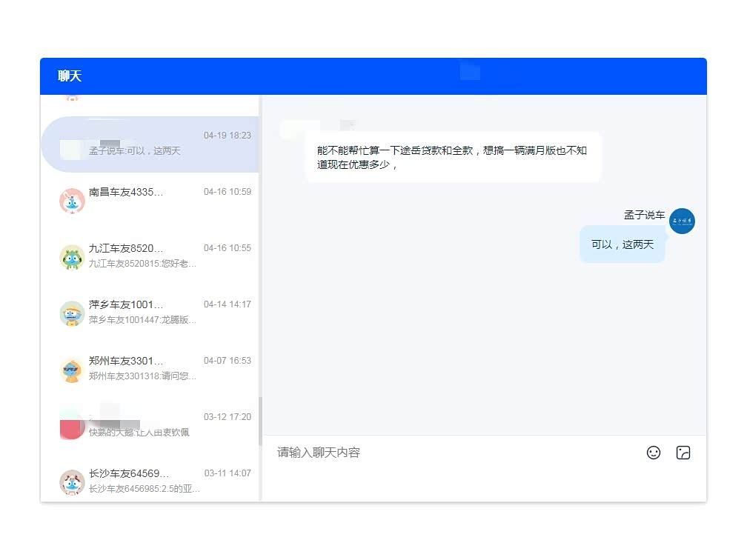Screen dimensions: 747x560
Task: Click the sent reply bubble 可以，这两天
Action: click(x=622, y=244)
